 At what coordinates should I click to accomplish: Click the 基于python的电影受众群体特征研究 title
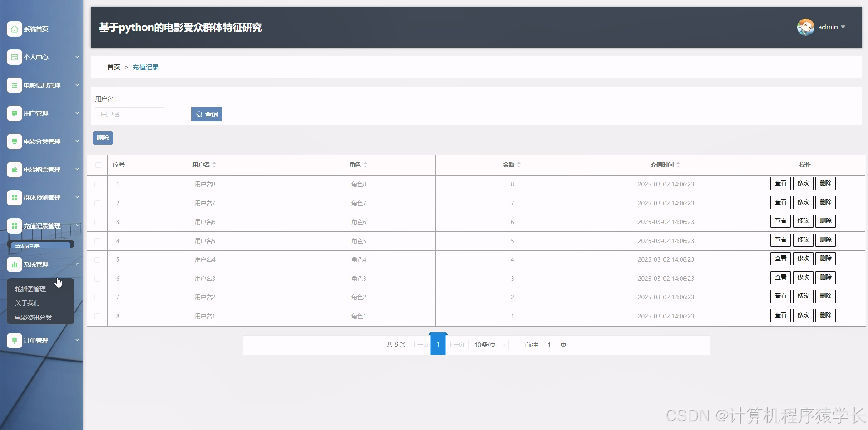tap(181, 28)
